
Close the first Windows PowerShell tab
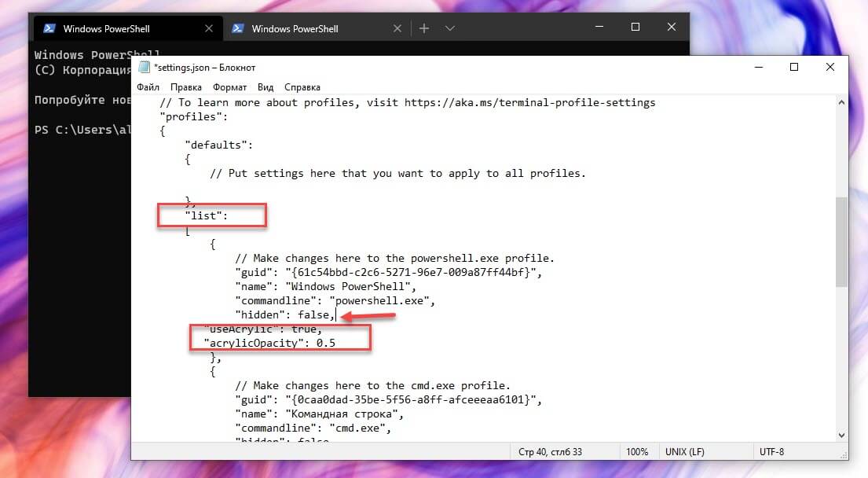[x=209, y=28]
